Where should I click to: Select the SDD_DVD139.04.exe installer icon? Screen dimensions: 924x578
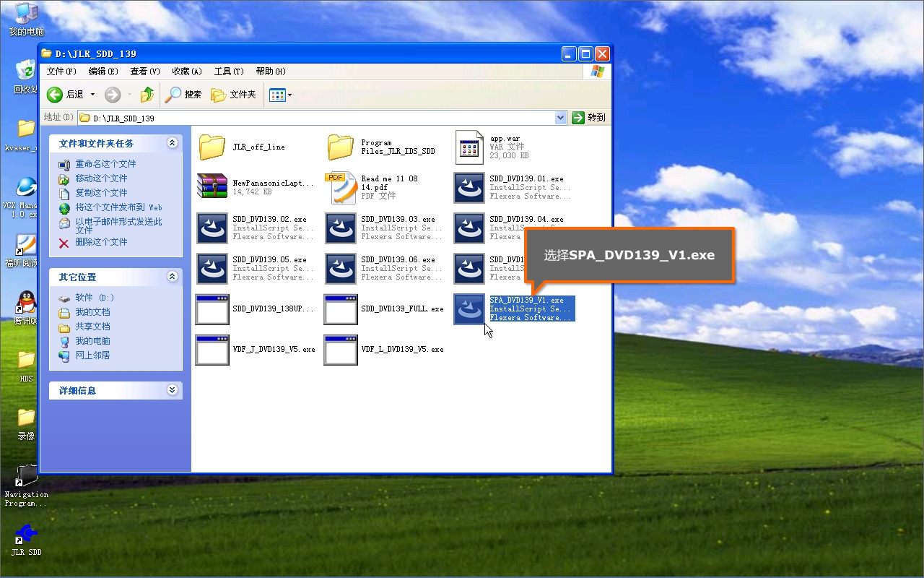click(469, 228)
